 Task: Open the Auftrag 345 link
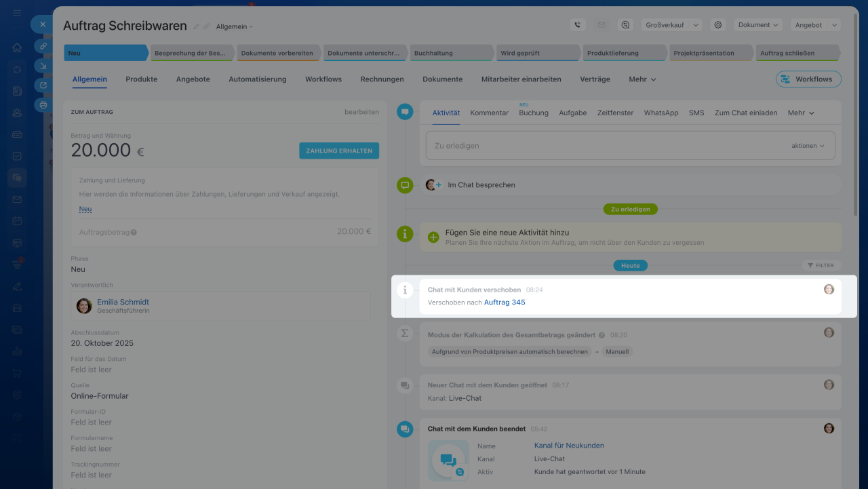(505, 302)
